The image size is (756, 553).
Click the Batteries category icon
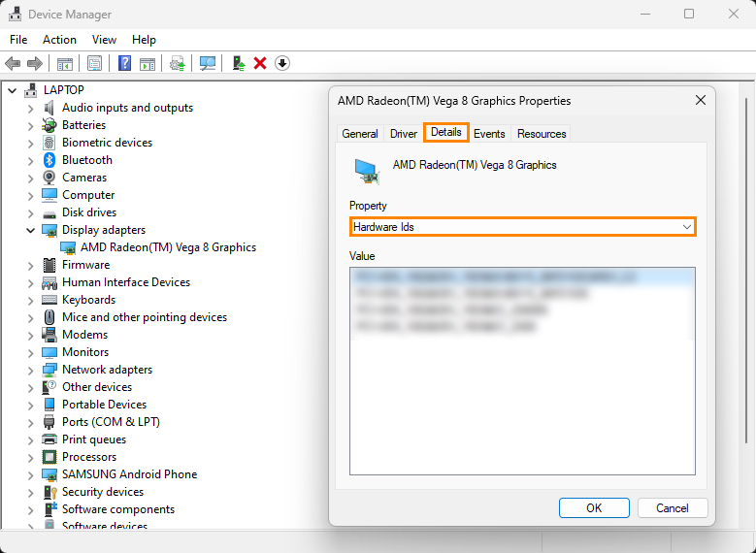coord(49,125)
